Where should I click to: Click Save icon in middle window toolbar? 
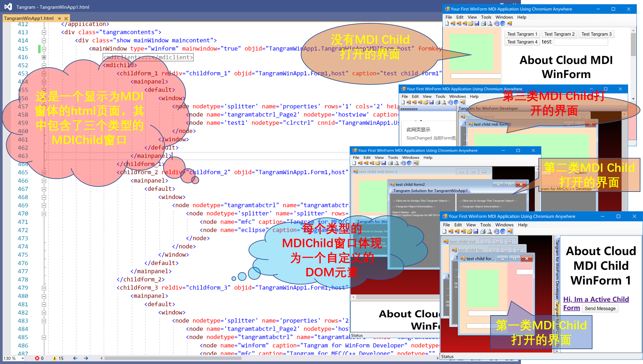point(384,163)
